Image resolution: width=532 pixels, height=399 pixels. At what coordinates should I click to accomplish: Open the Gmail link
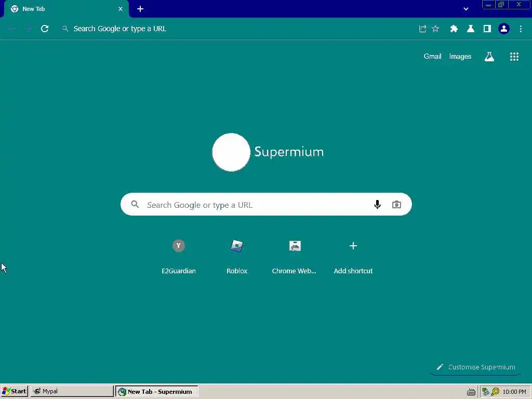pyautogui.click(x=432, y=56)
